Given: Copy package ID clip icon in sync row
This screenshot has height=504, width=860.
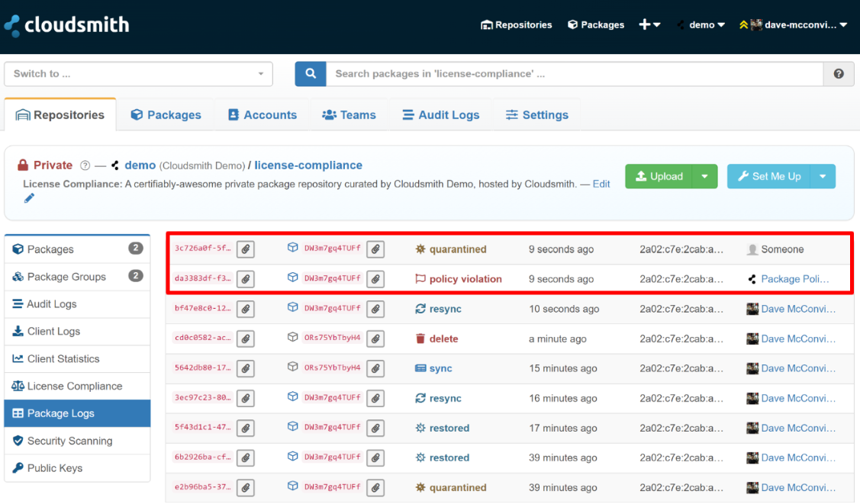Looking at the screenshot, I should point(375,369).
